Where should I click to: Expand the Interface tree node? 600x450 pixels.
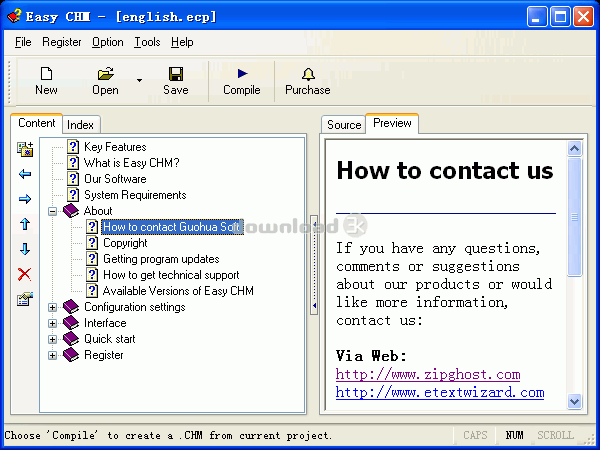tap(52, 323)
